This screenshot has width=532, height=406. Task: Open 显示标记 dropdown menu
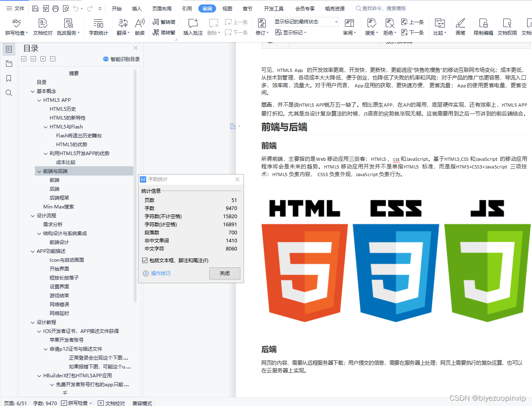pos(291,32)
